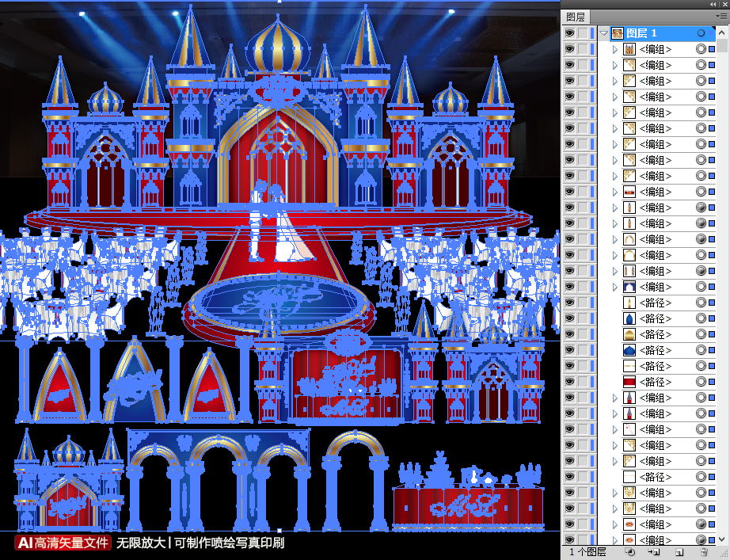
Task: Click the Layers panel scrollbar thumb
Action: pos(722,46)
